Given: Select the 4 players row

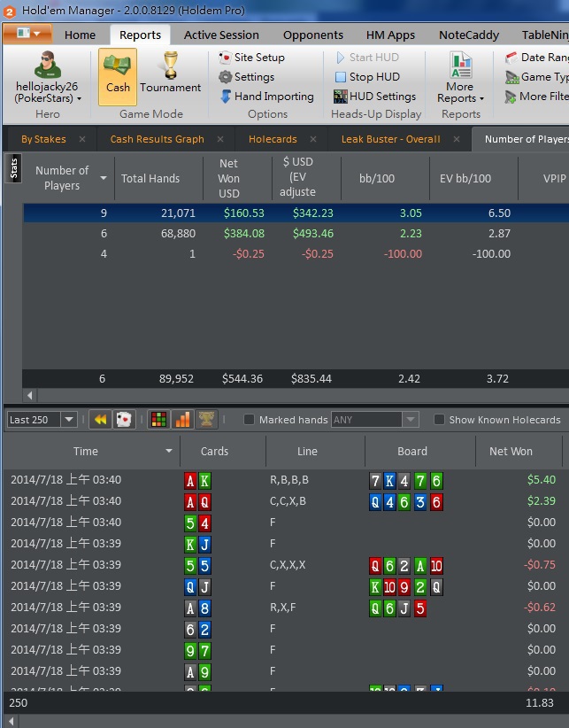Looking at the screenshot, I should pyautogui.click(x=296, y=254).
